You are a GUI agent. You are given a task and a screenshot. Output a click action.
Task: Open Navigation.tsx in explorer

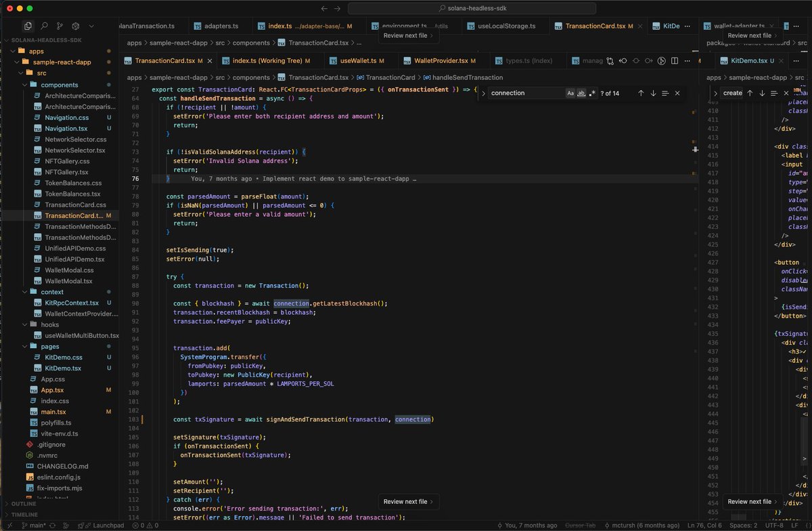tap(66, 128)
